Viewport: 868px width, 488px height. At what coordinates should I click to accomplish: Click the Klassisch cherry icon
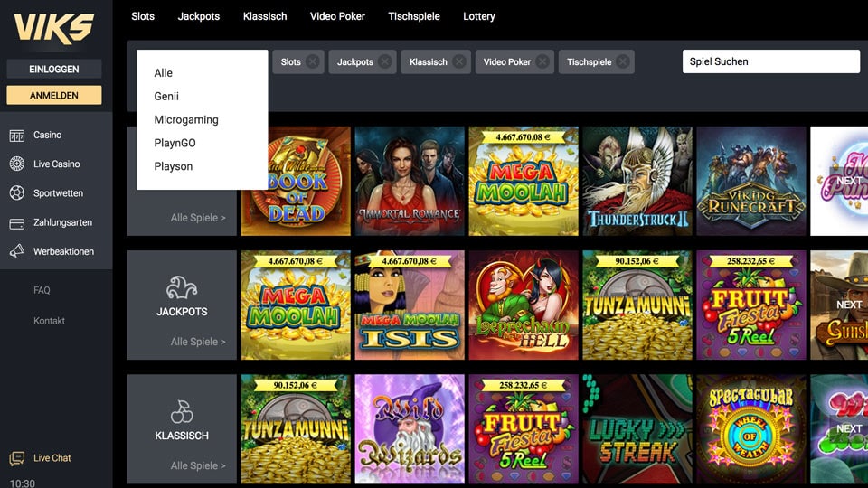click(182, 412)
